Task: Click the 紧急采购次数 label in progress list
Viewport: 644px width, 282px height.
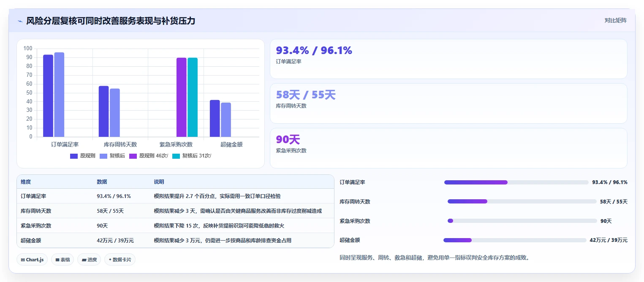Action: click(355, 221)
